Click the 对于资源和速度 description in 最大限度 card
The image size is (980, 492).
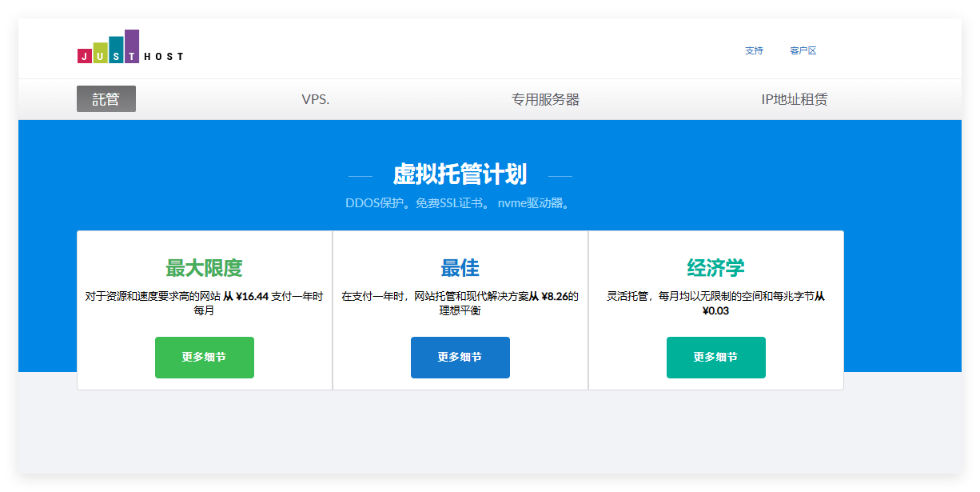coord(152,296)
